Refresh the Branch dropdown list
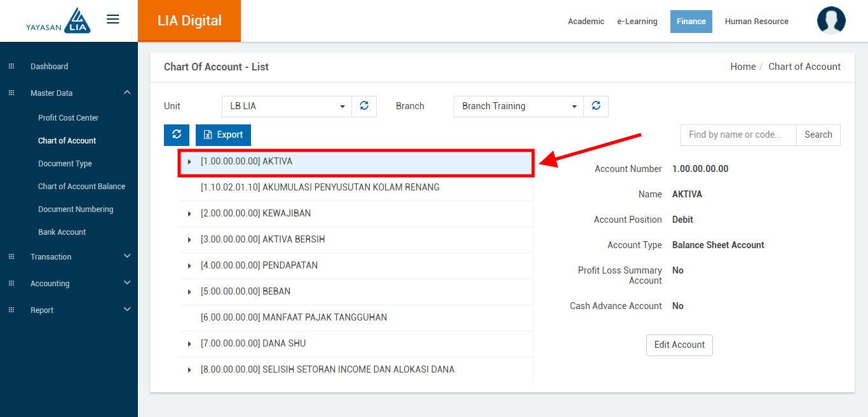 596,107
